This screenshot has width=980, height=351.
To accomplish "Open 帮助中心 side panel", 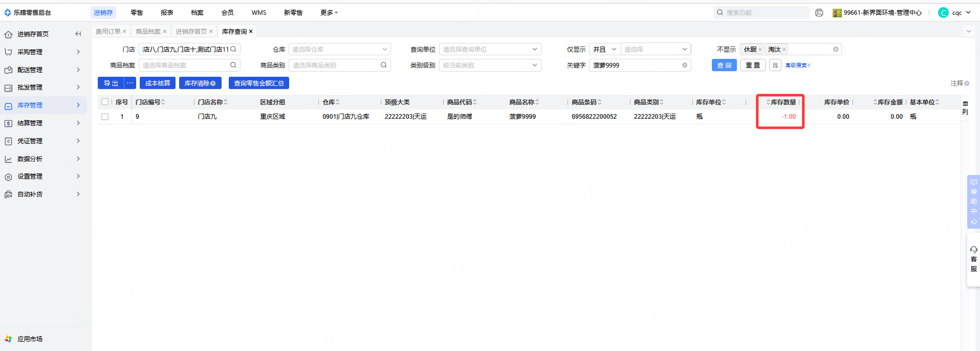I will [x=973, y=202].
